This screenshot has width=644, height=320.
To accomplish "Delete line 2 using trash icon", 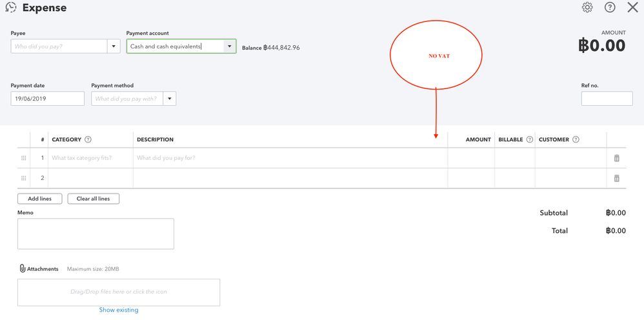I will [x=616, y=178].
